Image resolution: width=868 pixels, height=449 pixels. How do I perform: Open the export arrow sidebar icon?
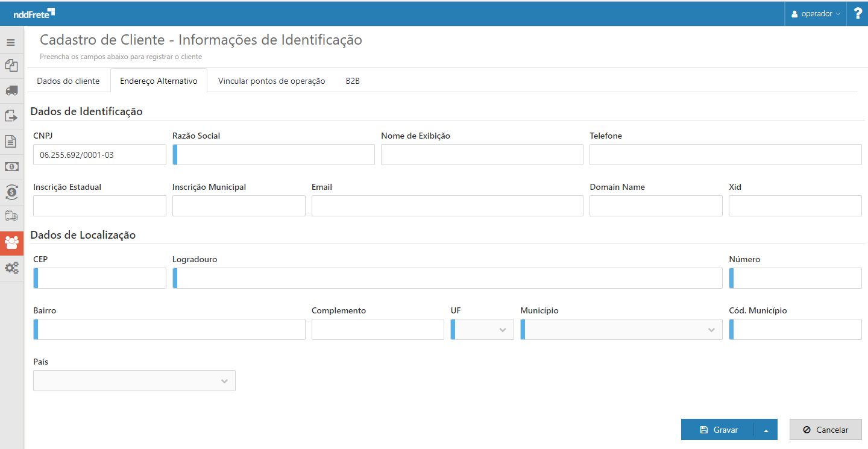(x=11, y=116)
